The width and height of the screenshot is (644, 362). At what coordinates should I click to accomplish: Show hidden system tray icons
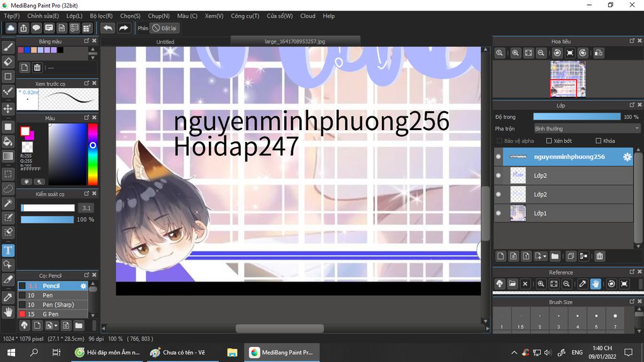coord(514,353)
